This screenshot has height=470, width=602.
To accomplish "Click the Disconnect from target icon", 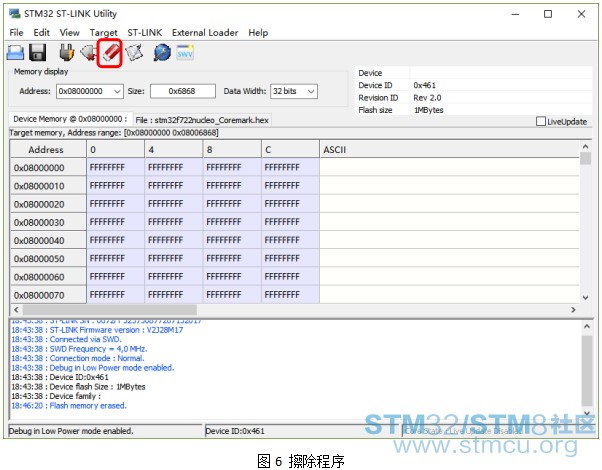I will pyautogui.click(x=88, y=53).
